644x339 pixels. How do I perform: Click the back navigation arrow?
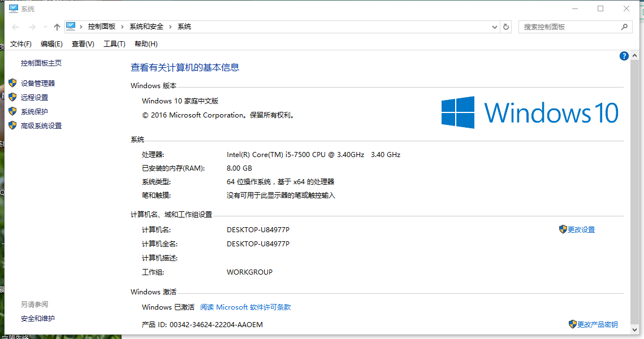[x=16, y=27]
